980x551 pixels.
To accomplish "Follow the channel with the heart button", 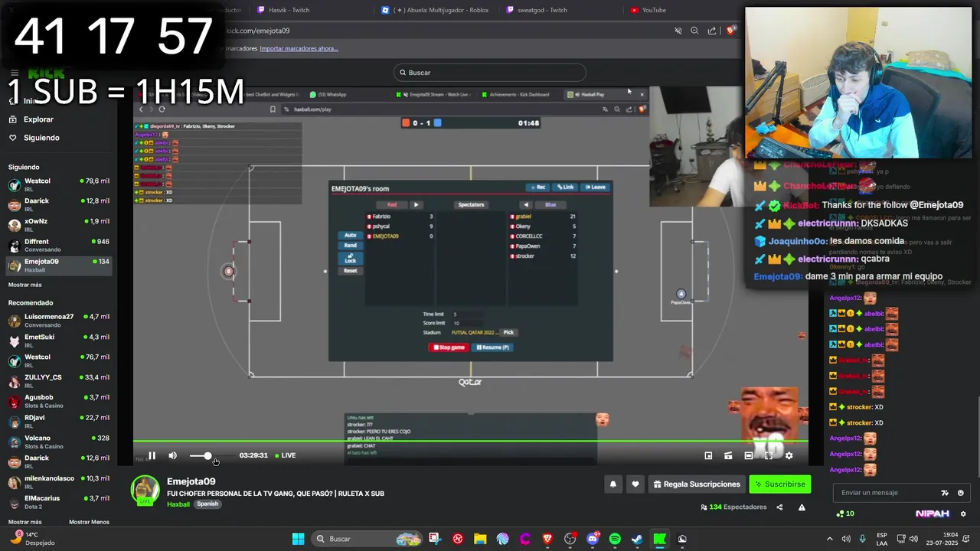I will click(x=635, y=484).
